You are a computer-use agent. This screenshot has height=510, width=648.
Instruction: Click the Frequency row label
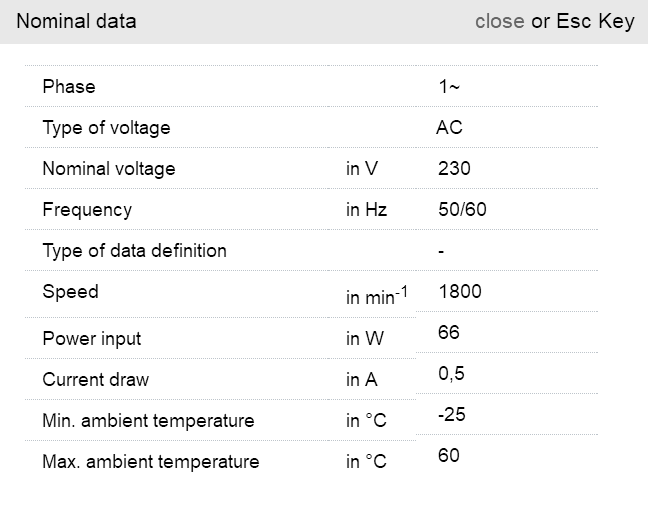click(x=87, y=210)
